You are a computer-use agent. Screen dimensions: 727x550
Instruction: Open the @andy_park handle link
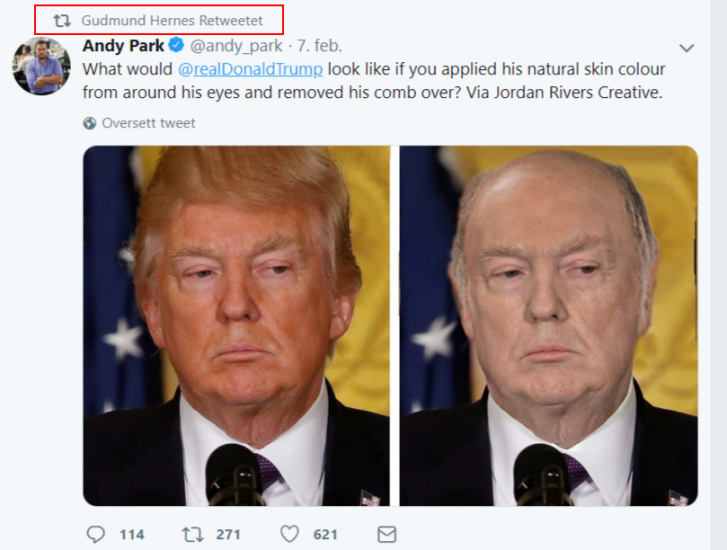(x=236, y=46)
